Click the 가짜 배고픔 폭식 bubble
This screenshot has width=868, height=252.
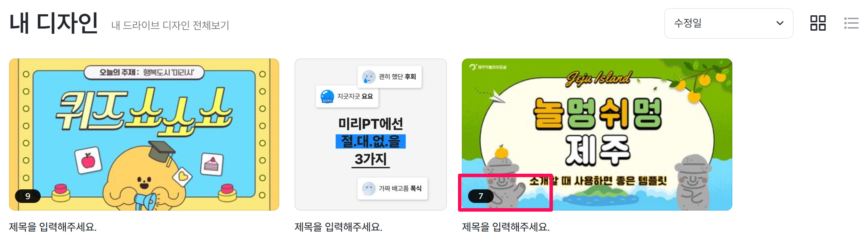pos(392,188)
